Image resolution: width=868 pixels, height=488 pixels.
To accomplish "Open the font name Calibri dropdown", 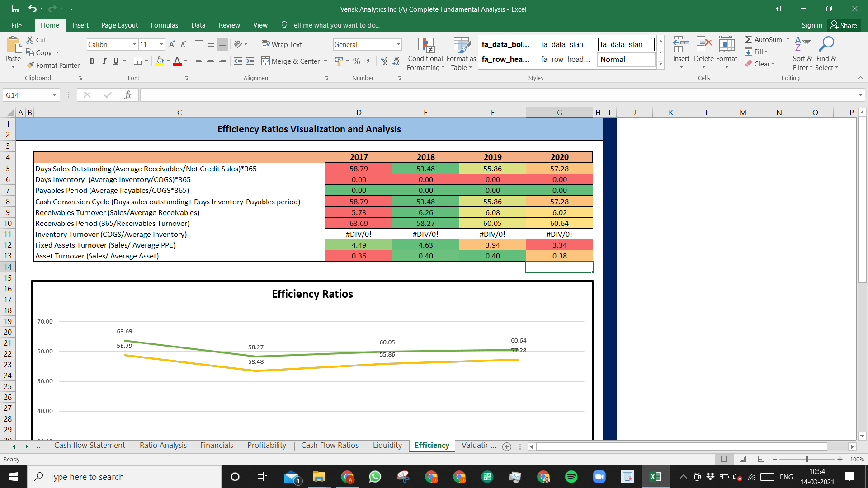I will click(134, 44).
